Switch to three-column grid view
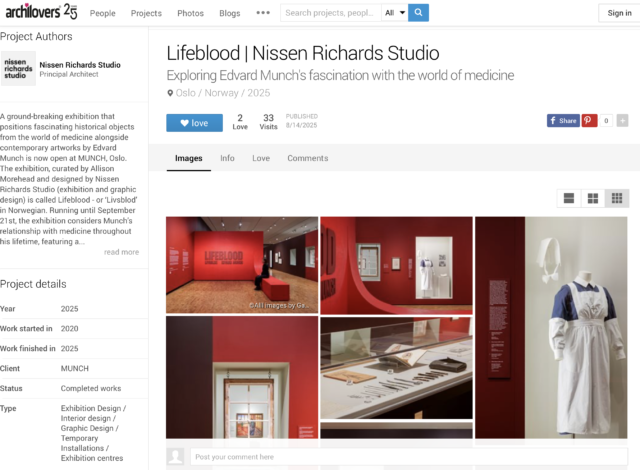This screenshot has width=640, height=470. point(616,198)
